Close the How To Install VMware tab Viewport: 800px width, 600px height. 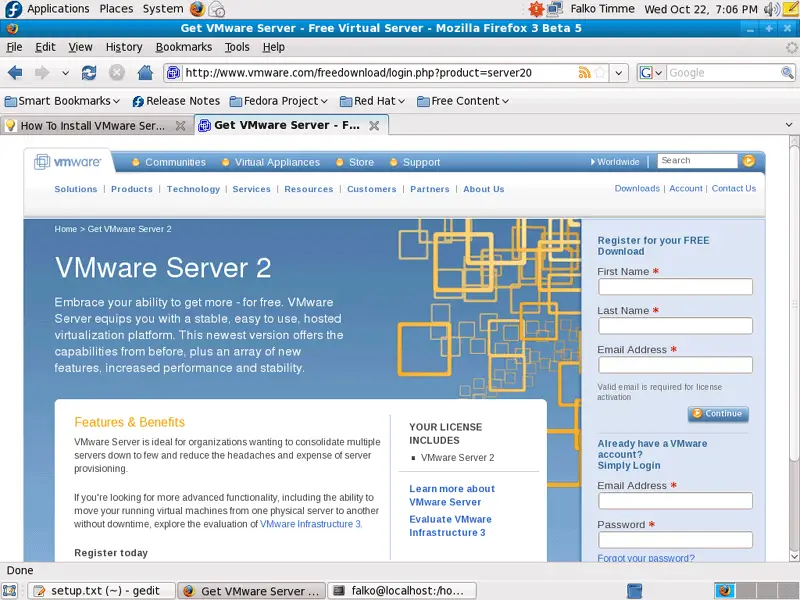coord(180,126)
